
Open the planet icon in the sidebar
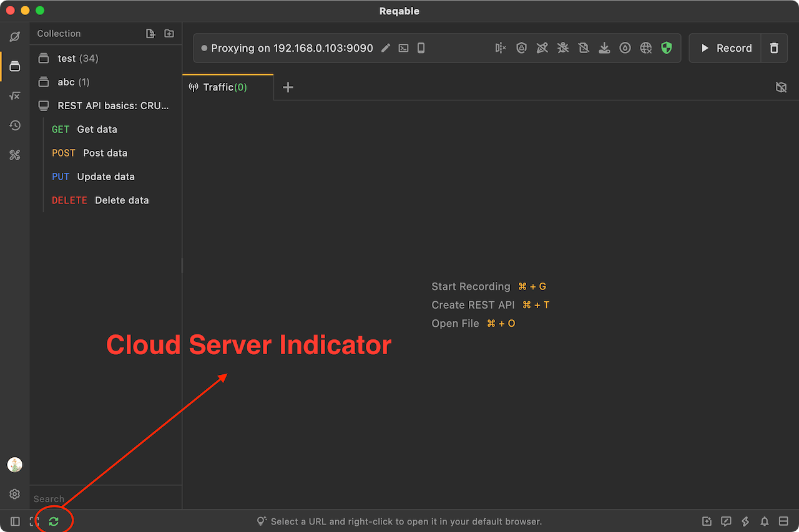pyautogui.click(x=15, y=36)
